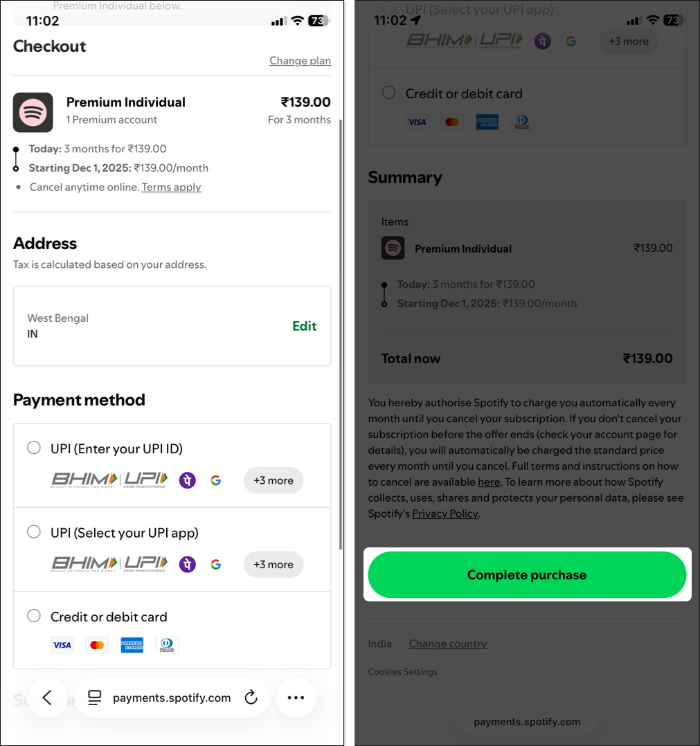Click the Diners Club icon in card options
The height and width of the screenshot is (746, 700).
[167, 644]
